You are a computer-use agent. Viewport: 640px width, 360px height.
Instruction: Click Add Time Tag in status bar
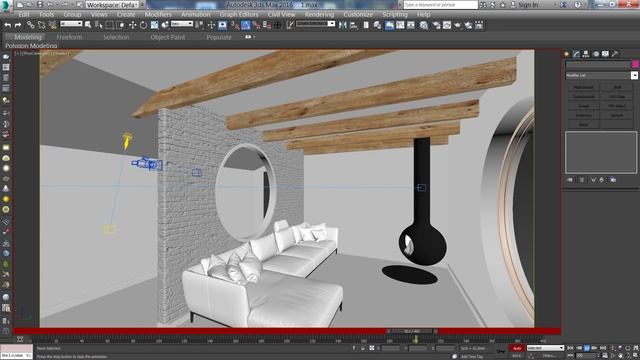pyautogui.click(x=471, y=356)
